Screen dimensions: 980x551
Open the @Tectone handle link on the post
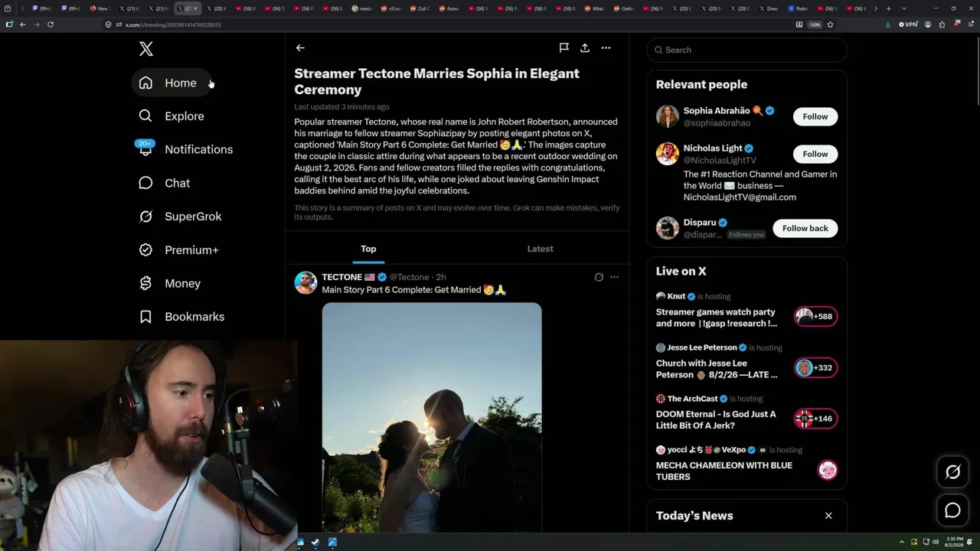410,277
